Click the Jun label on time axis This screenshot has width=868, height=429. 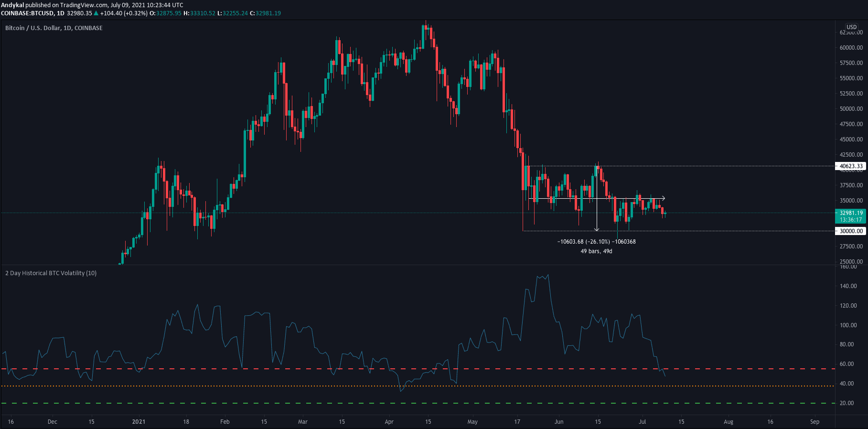(x=559, y=422)
